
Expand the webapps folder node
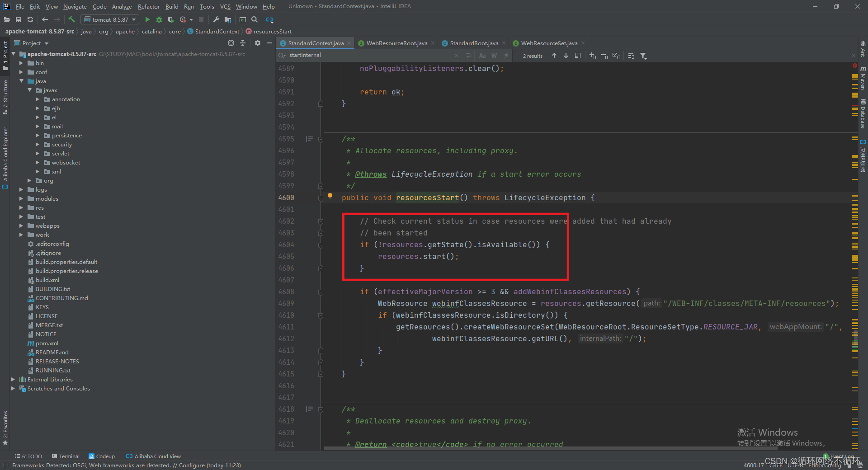[21, 226]
